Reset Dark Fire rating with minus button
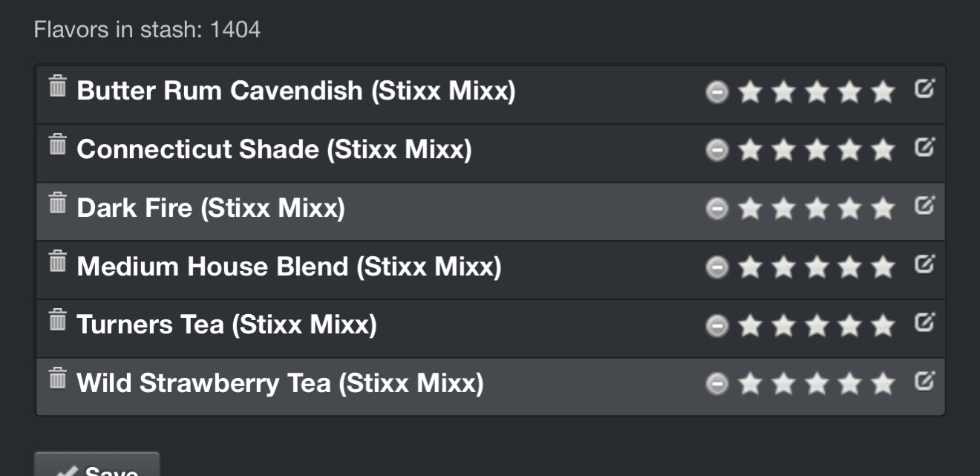The image size is (980, 476). click(x=716, y=209)
